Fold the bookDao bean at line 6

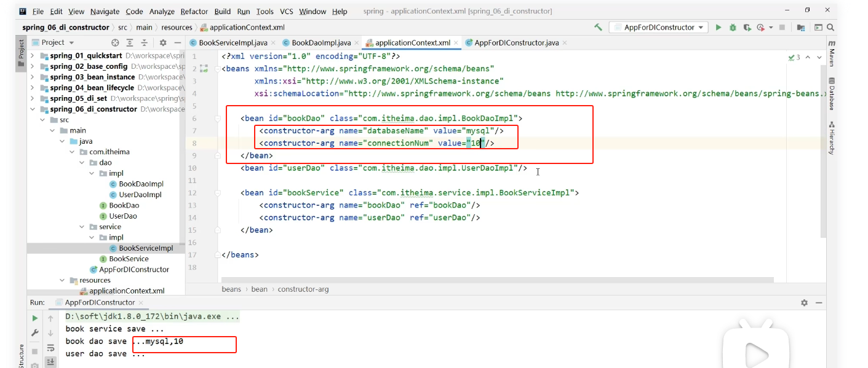219,118
